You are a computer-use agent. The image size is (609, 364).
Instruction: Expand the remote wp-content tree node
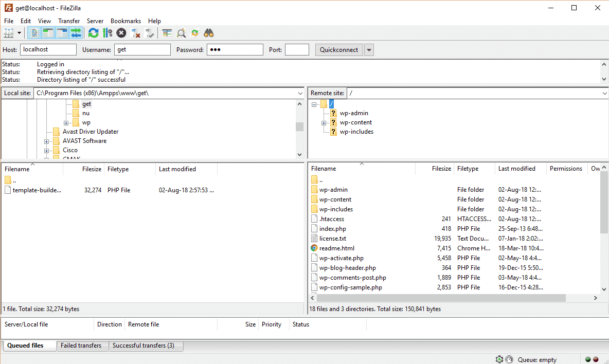pyautogui.click(x=324, y=123)
